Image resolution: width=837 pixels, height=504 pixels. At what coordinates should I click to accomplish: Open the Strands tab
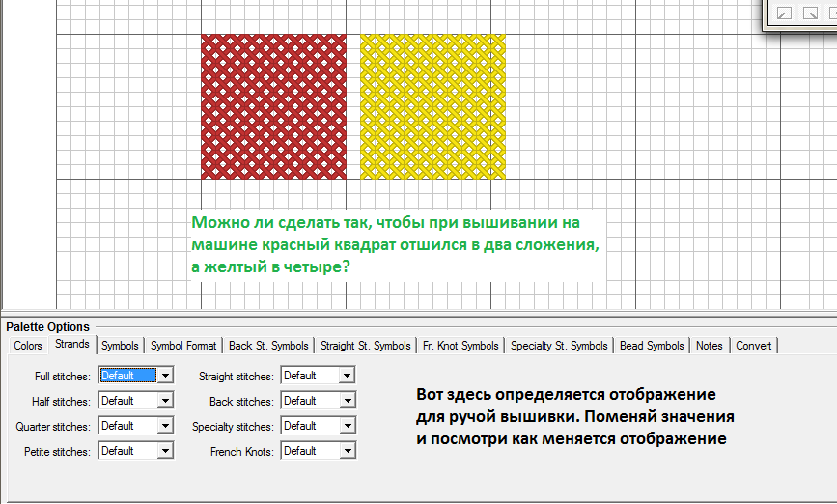click(x=72, y=345)
